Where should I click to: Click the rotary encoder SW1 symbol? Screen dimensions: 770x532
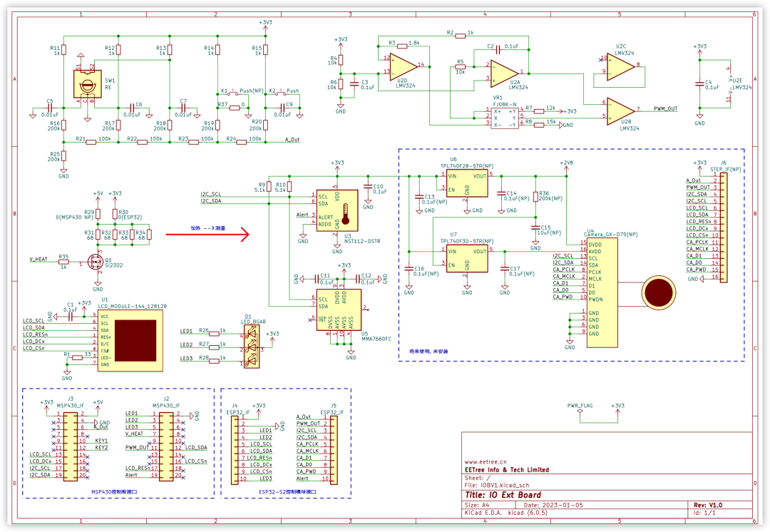coord(88,84)
